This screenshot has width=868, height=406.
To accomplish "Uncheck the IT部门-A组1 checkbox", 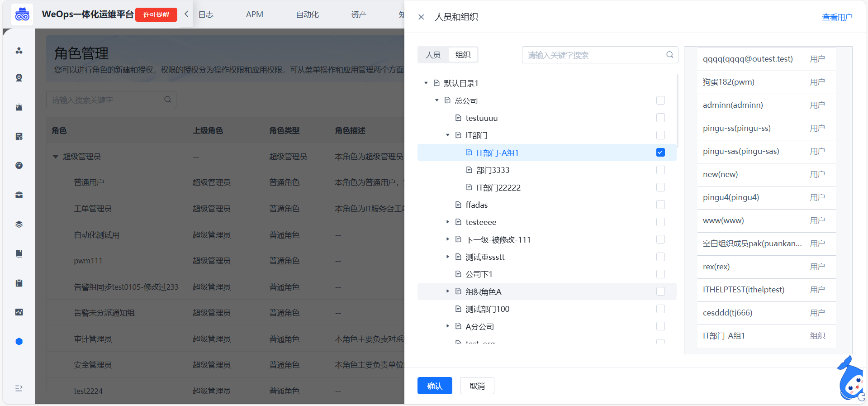I will 660,153.
